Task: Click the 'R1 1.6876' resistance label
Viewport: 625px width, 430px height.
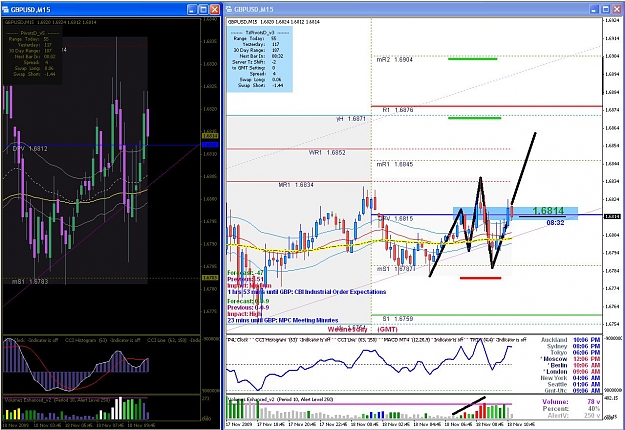Action: [x=397, y=110]
